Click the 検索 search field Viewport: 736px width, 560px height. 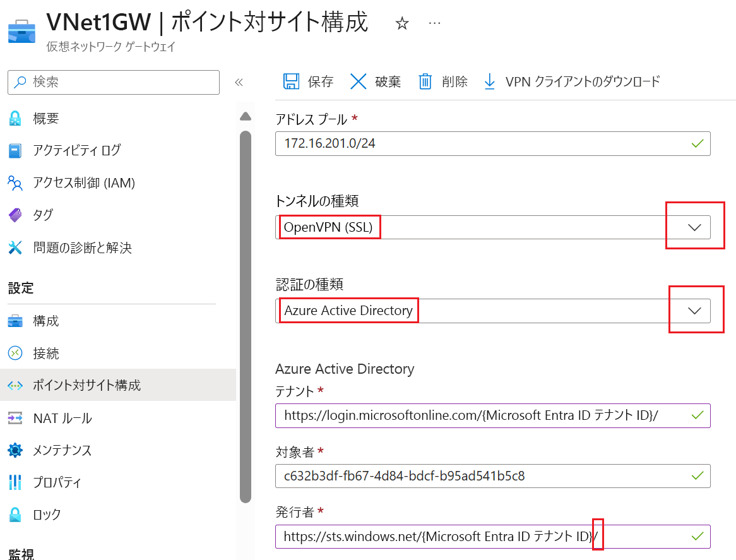point(114,82)
